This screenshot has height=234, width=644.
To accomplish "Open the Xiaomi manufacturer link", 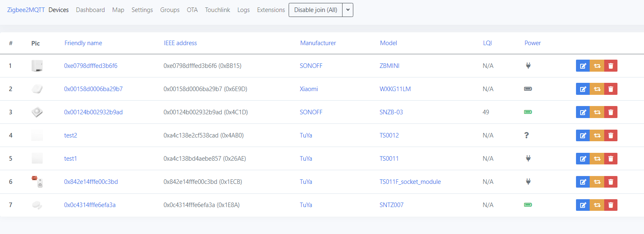I will 309,89.
